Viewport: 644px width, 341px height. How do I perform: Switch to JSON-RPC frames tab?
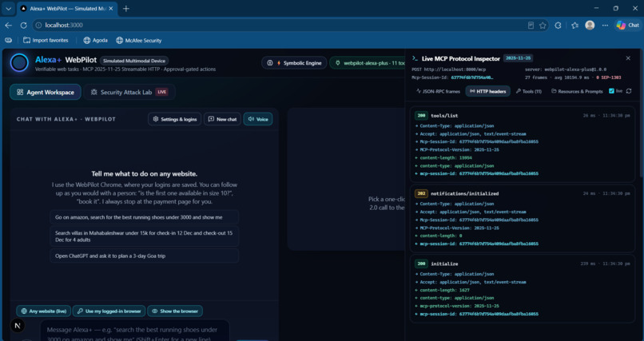pyautogui.click(x=438, y=92)
